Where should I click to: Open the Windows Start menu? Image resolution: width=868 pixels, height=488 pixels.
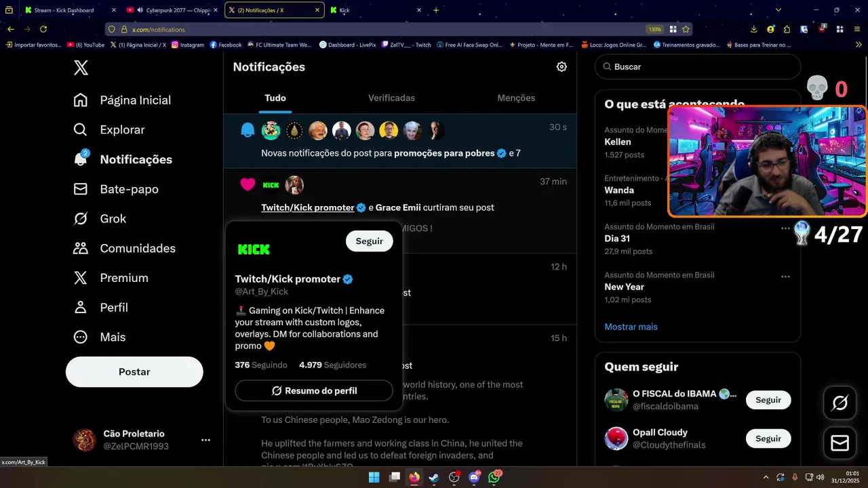(x=374, y=477)
